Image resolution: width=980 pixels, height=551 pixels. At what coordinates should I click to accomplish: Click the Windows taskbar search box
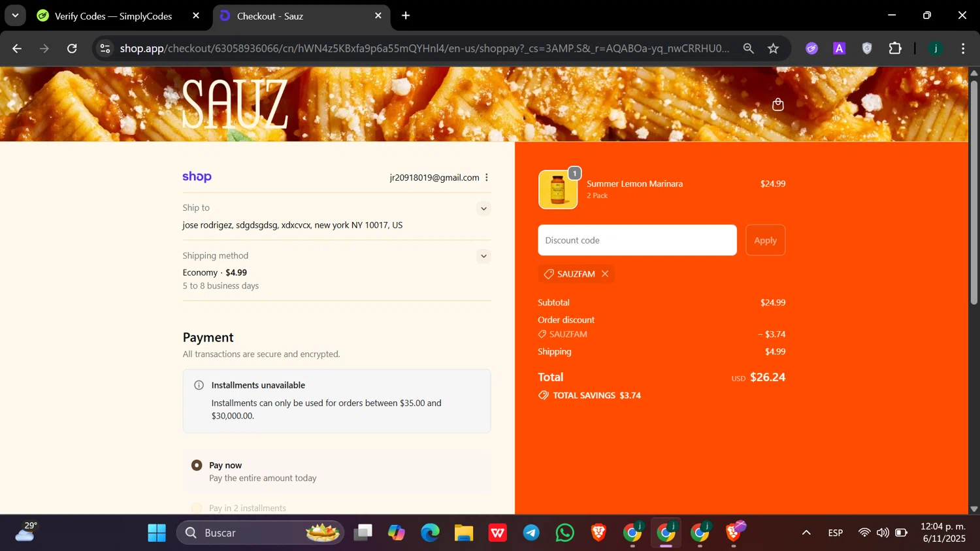pos(260,533)
